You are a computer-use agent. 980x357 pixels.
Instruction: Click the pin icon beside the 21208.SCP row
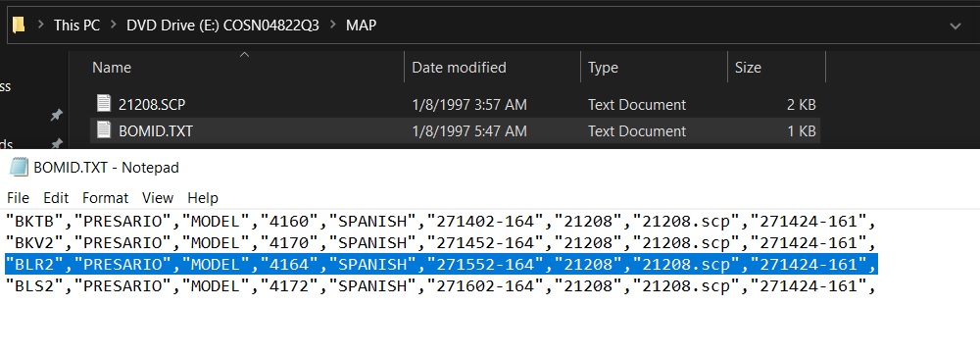tap(56, 116)
